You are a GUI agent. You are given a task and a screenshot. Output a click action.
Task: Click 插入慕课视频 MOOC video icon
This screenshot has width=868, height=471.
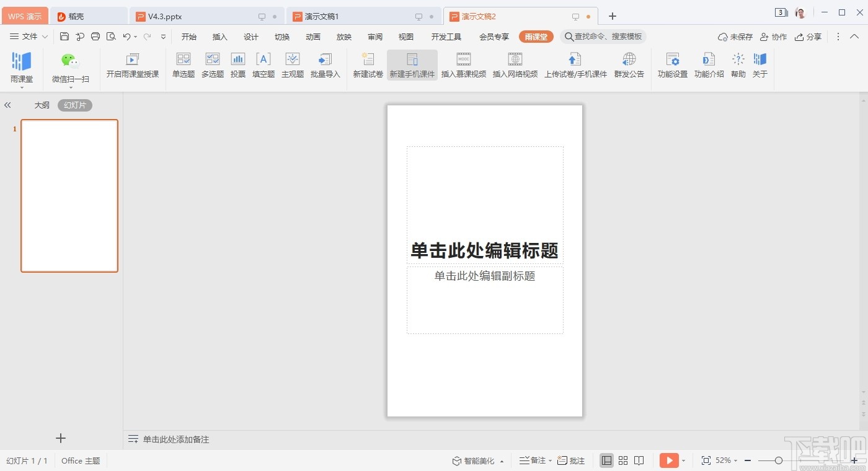[x=464, y=66]
